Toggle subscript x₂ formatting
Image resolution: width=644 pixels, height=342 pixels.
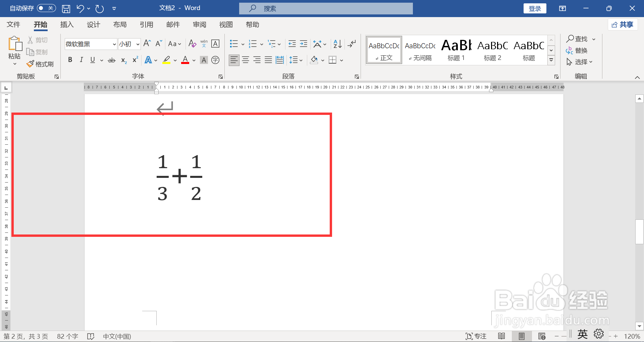pyautogui.click(x=124, y=60)
